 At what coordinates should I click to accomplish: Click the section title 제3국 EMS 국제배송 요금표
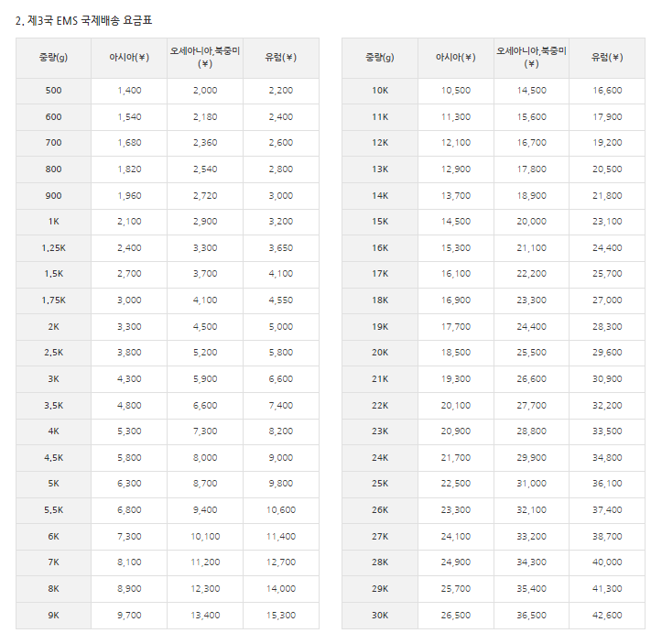click(84, 19)
